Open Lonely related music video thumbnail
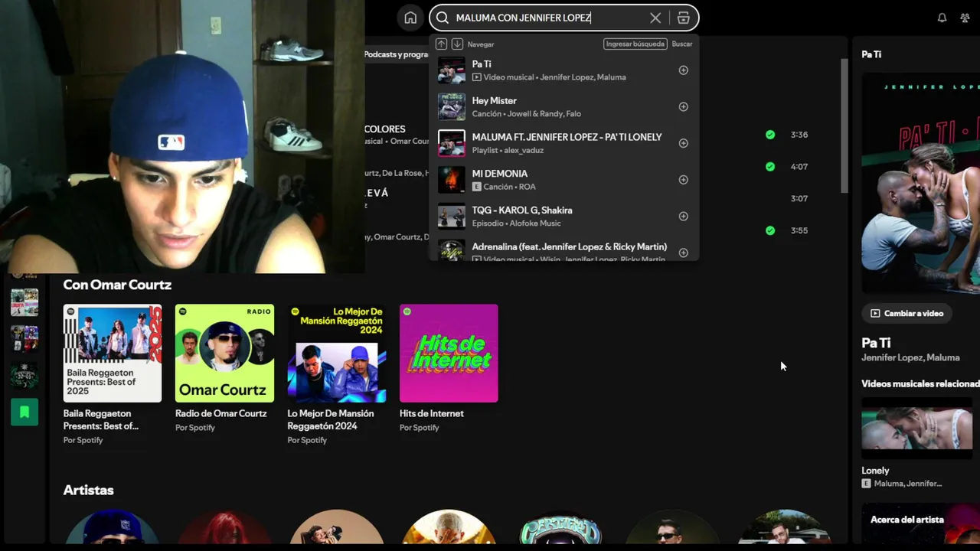The image size is (980, 551). pos(917,429)
